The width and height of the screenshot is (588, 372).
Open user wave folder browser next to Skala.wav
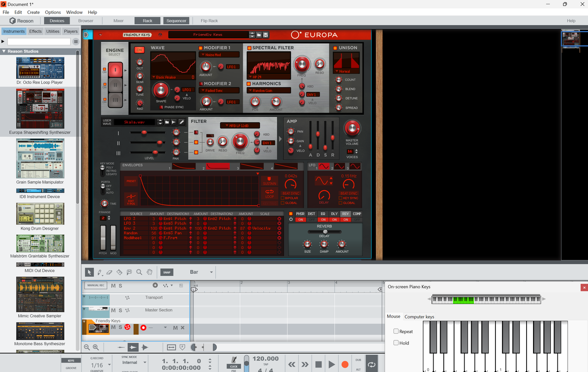point(167,122)
